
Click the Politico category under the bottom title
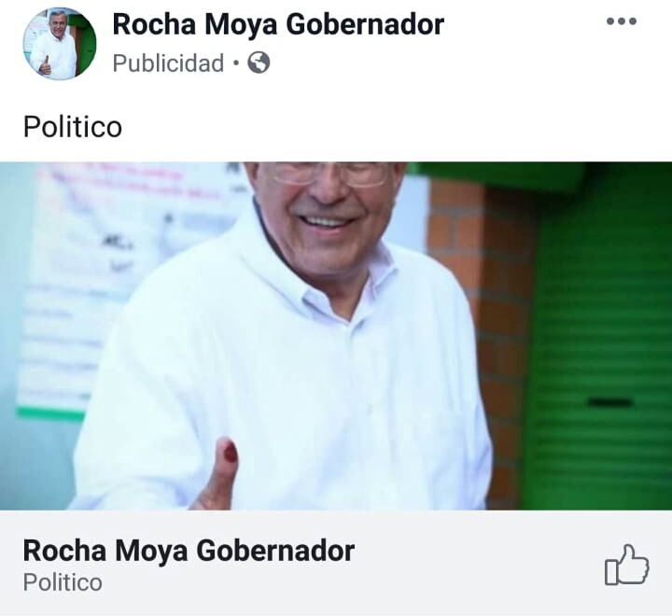(63, 582)
